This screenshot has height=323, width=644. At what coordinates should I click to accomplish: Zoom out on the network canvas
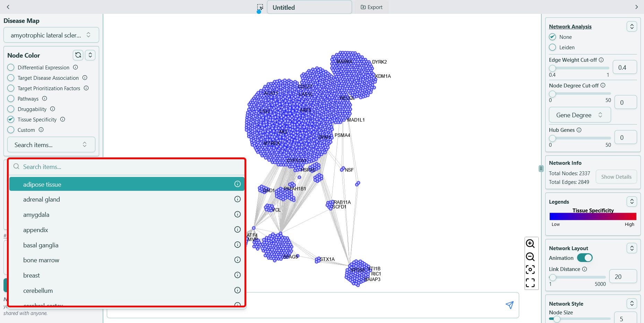pyautogui.click(x=530, y=257)
